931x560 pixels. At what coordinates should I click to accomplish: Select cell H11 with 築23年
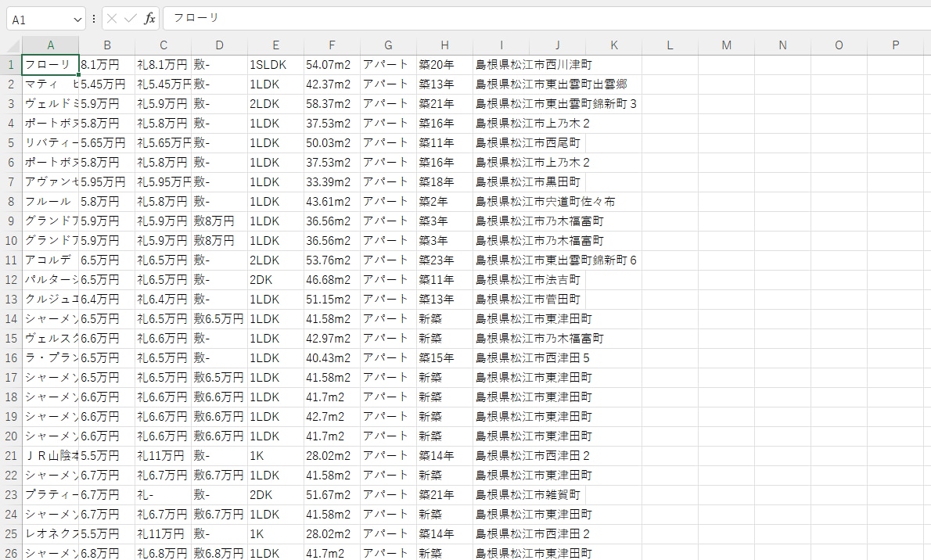(x=444, y=260)
